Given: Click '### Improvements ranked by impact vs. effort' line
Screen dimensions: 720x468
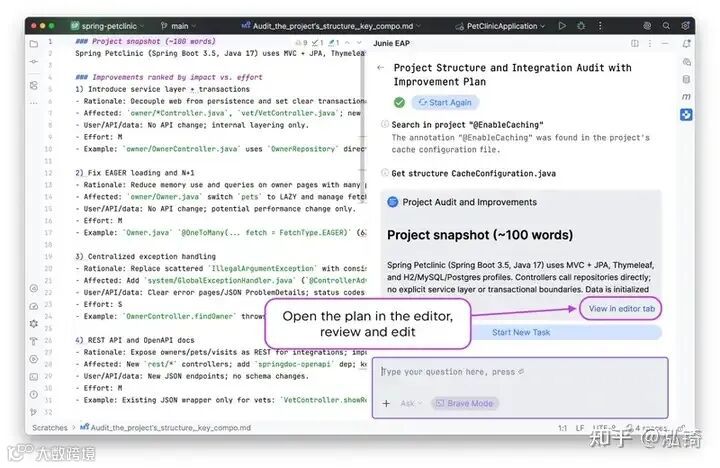Looking at the screenshot, I should (169, 77).
